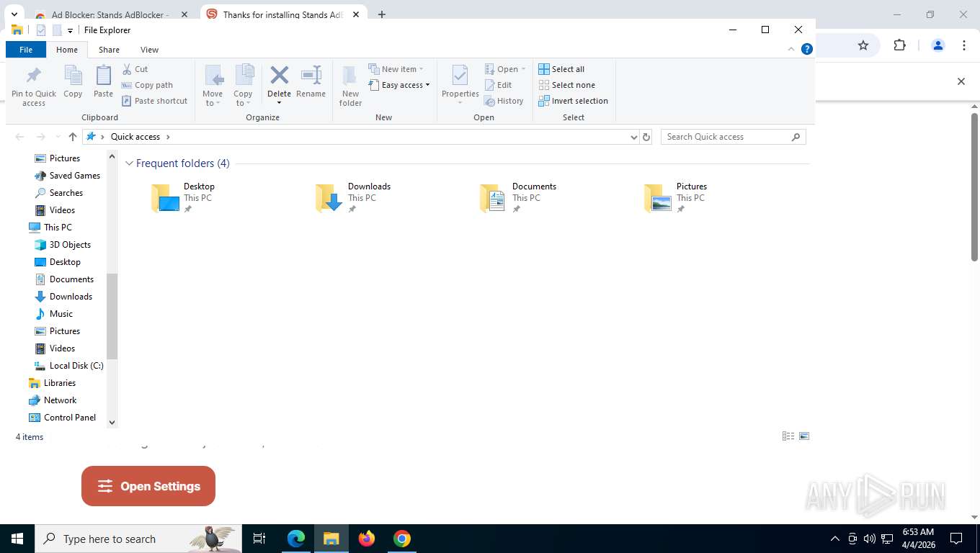Select Local Disk (C:) in navigation pane
This screenshot has height=553, width=980.
76,366
